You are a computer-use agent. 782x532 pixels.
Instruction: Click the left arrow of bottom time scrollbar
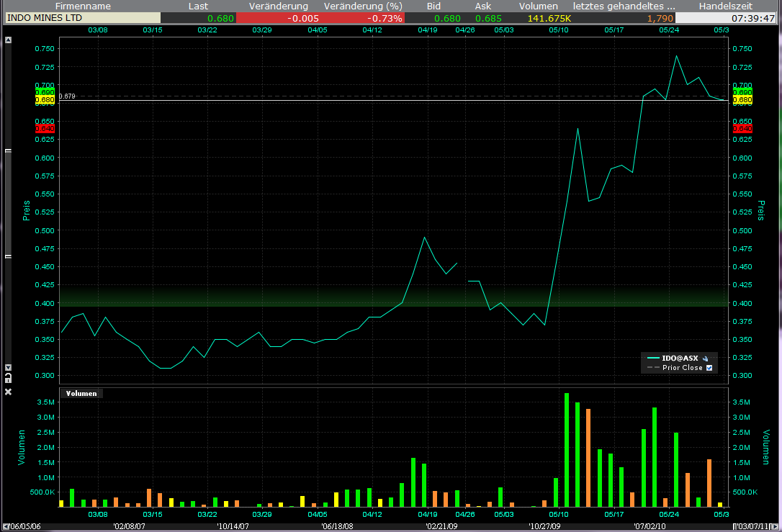(5, 526)
